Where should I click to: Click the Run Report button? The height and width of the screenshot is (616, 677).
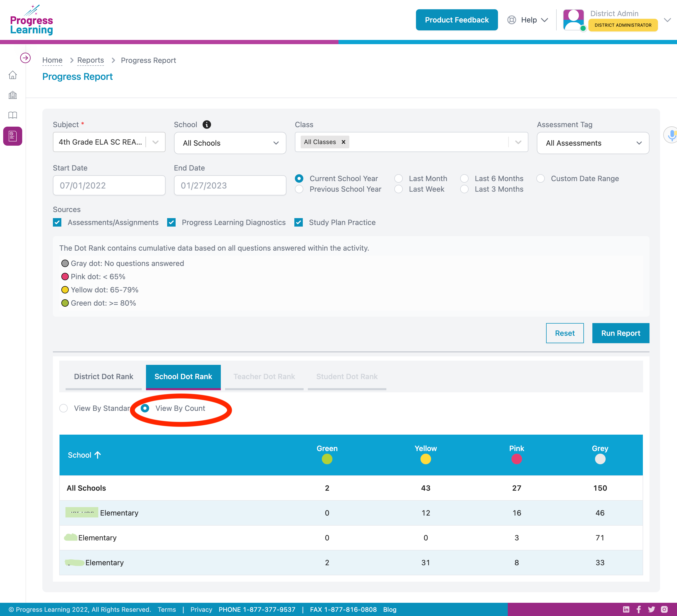(621, 333)
